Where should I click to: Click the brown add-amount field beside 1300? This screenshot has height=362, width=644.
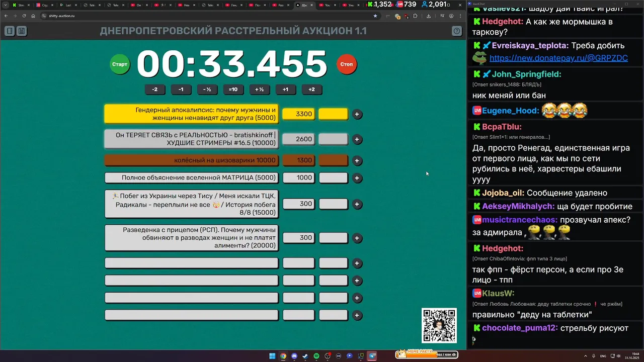point(333,160)
